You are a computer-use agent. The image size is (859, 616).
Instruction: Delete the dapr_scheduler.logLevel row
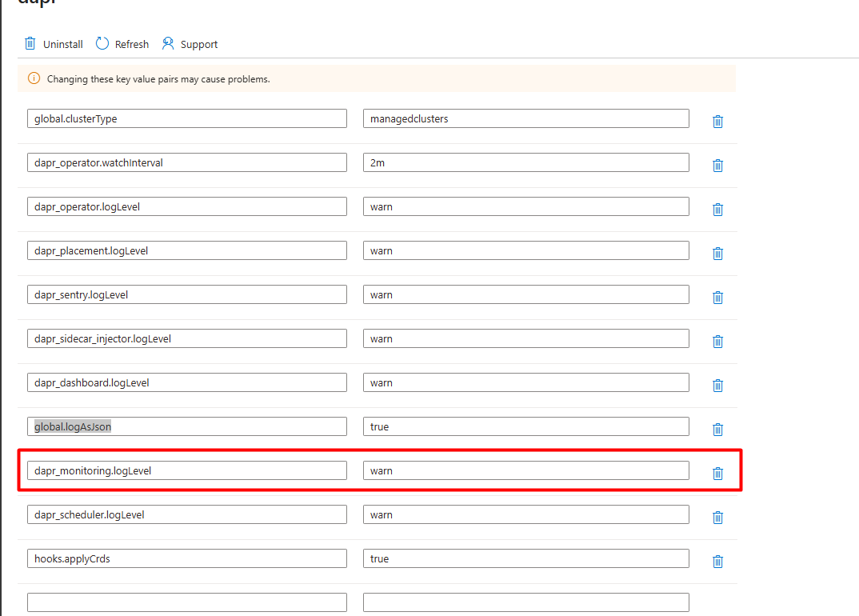[717, 517]
